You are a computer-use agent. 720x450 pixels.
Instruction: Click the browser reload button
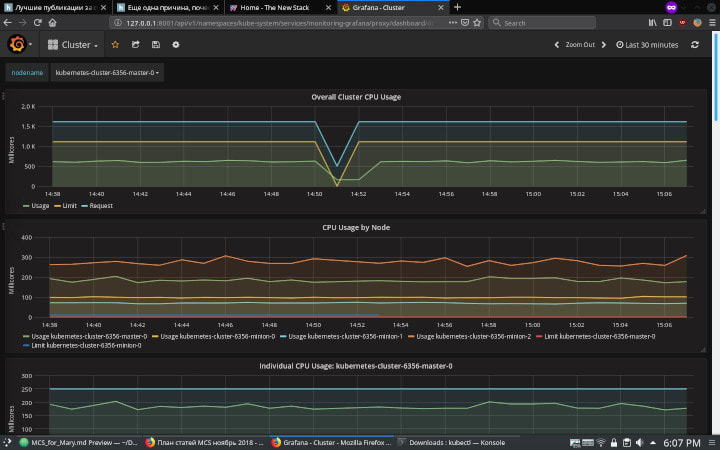pos(38,22)
